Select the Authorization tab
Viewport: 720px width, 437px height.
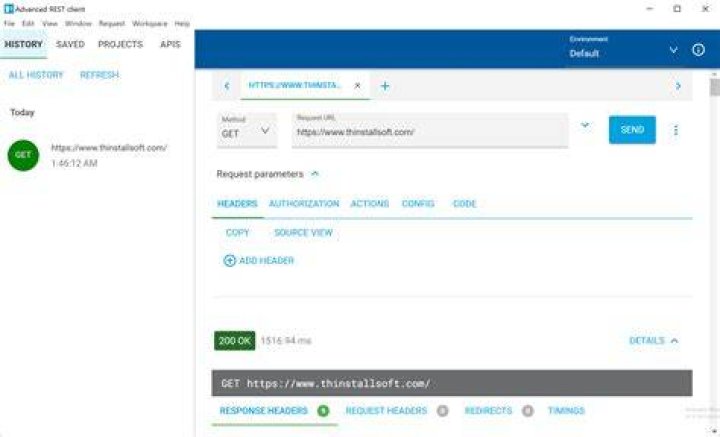(304, 203)
